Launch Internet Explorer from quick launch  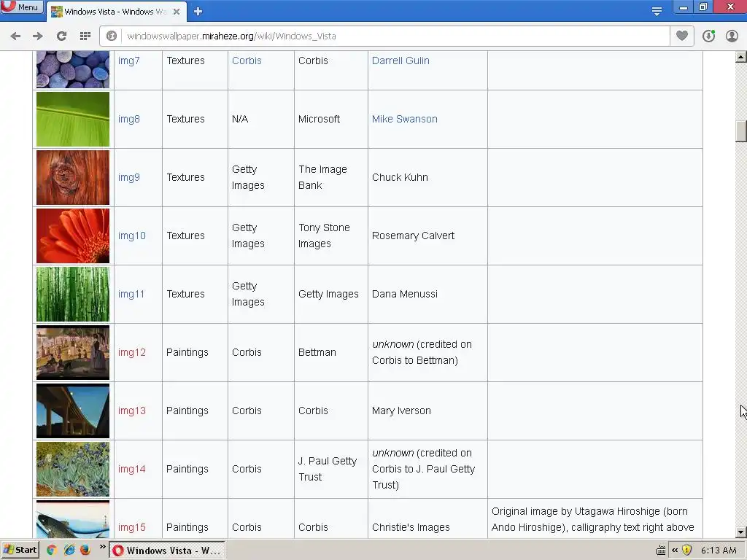[69, 550]
